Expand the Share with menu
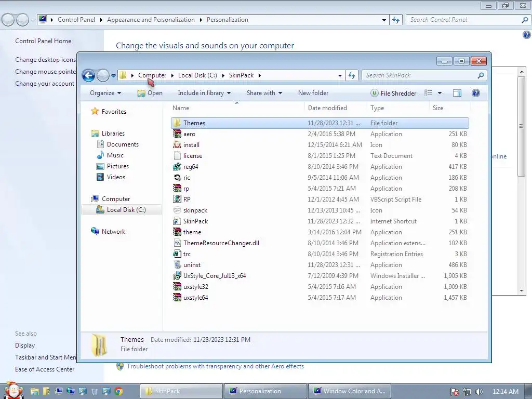The width and height of the screenshot is (532, 399). [x=264, y=93]
